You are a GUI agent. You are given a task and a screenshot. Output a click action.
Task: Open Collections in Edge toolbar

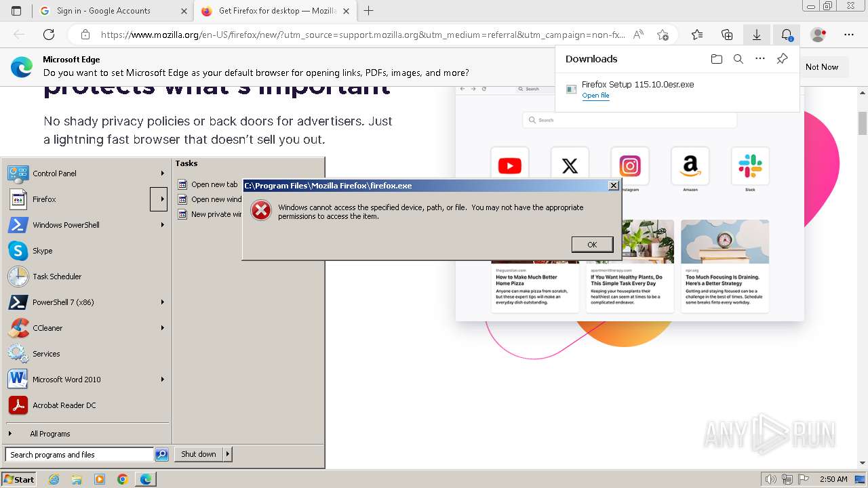(727, 35)
